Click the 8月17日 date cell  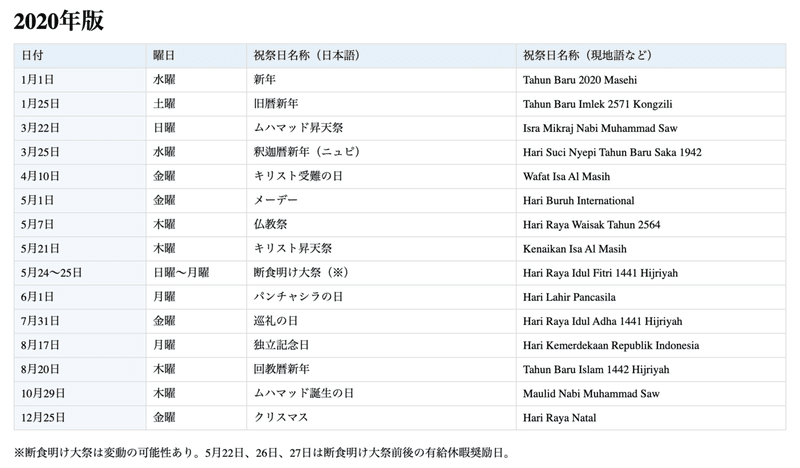80,345
